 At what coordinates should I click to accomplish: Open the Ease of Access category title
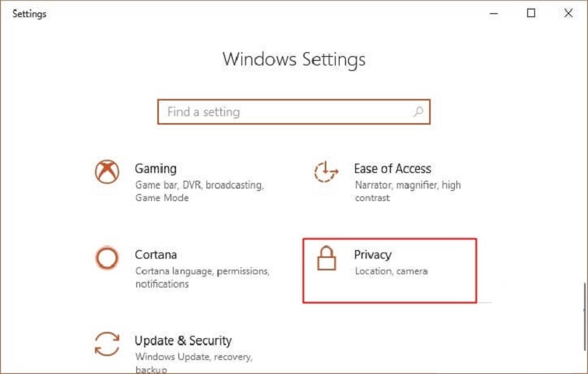393,168
